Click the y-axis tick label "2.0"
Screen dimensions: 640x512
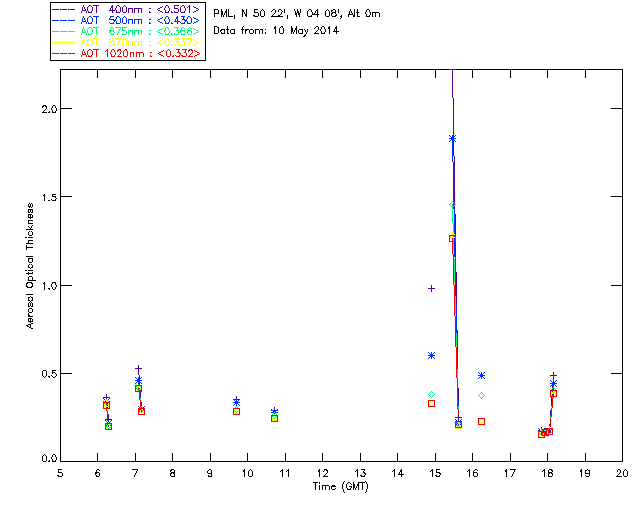[x=50, y=109]
